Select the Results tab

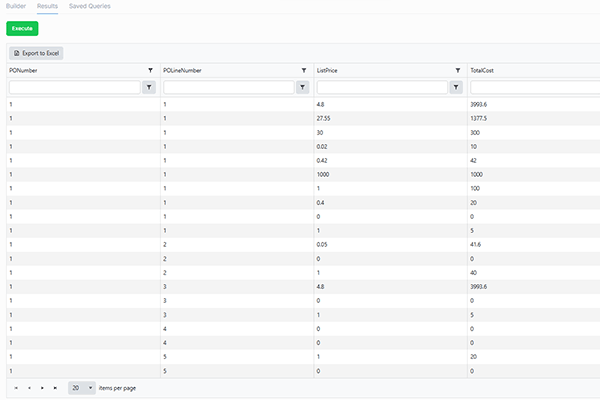click(47, 6)
